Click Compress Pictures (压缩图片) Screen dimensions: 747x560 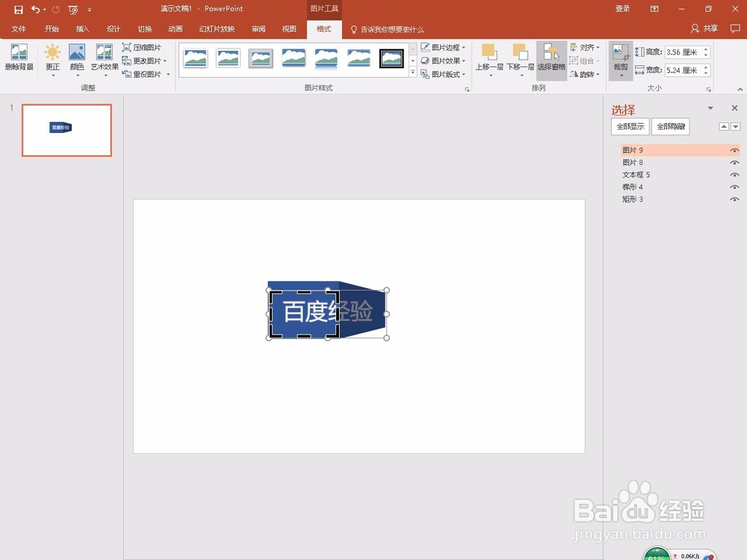(x=142, y=47)
